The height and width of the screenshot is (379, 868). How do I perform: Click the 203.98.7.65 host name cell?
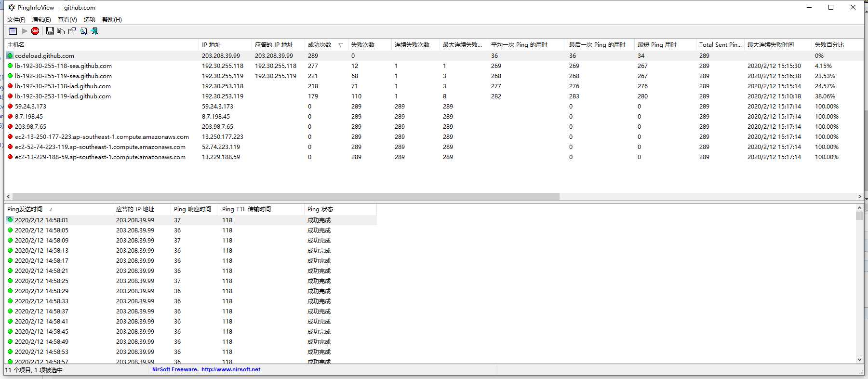pos(30,126)
